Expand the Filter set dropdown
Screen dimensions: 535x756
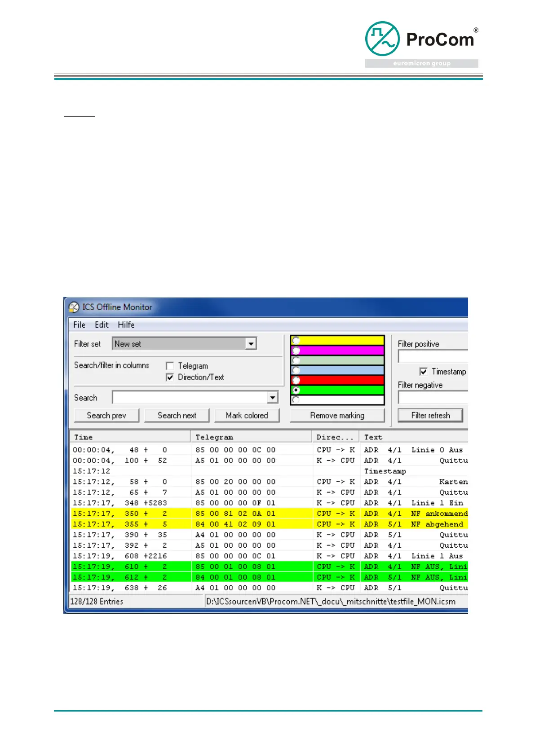pos(251,344)
